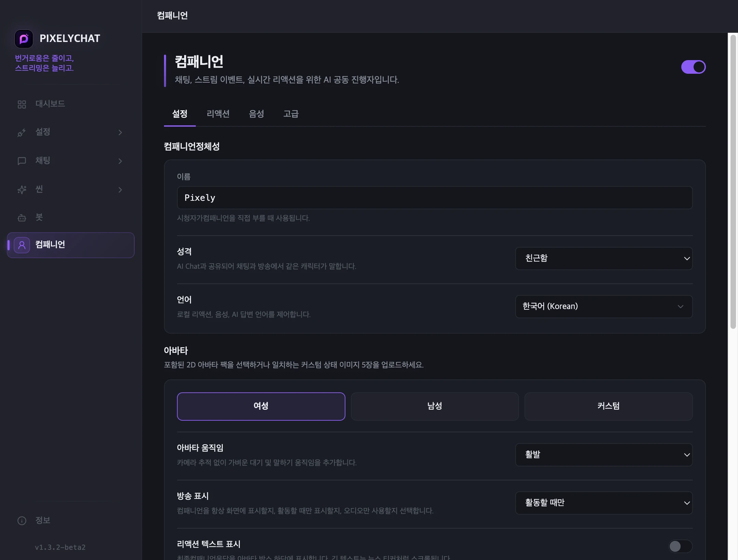Open the 봇 sidebar item
738x560 pixels.
click(x=70, y=218)
